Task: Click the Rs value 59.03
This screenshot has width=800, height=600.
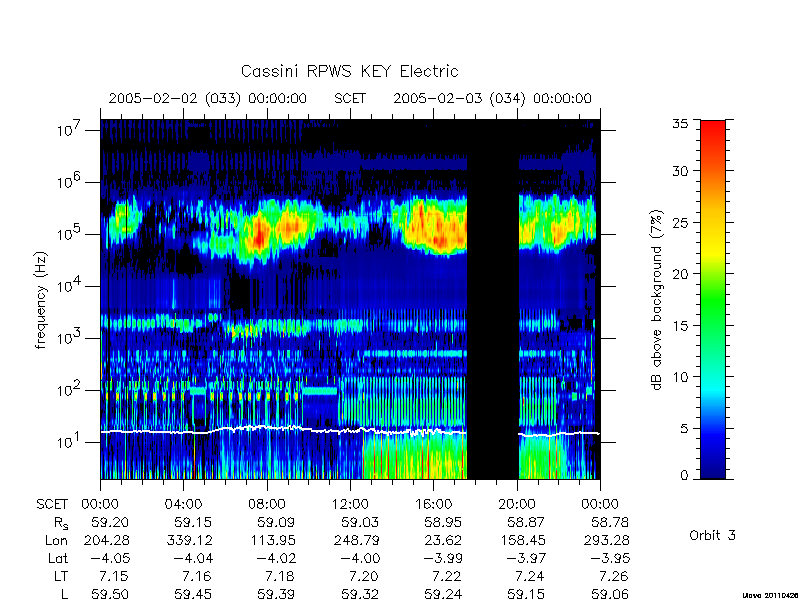Action: pyautogui.click(x=360, y=522)
